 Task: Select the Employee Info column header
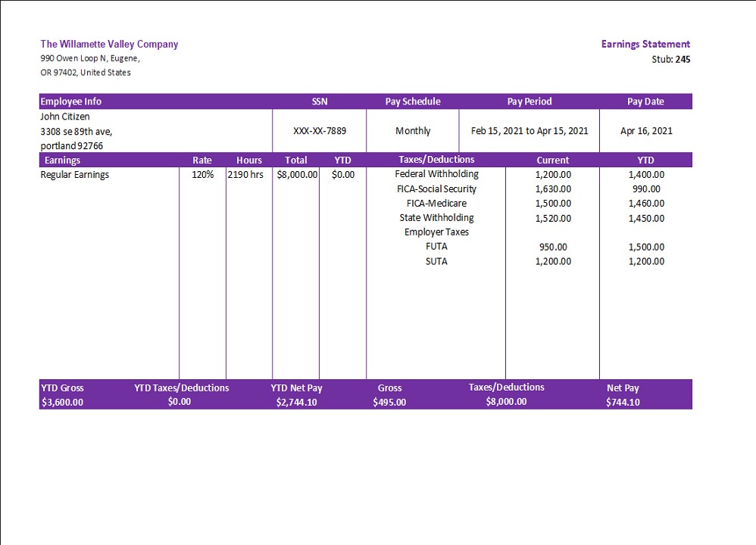pos(71,101)
